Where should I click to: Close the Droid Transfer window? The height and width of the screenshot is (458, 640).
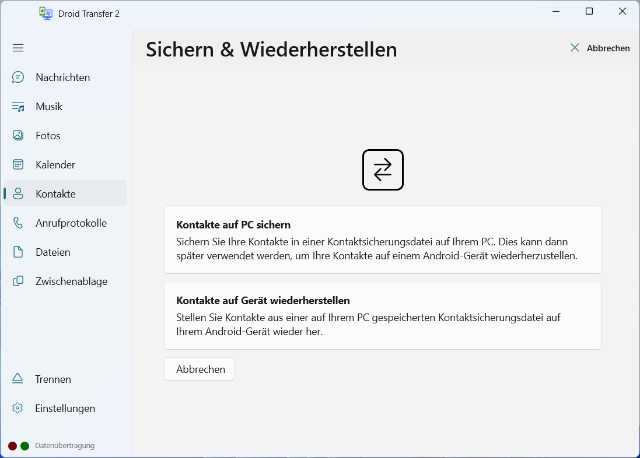coord(622,11)
